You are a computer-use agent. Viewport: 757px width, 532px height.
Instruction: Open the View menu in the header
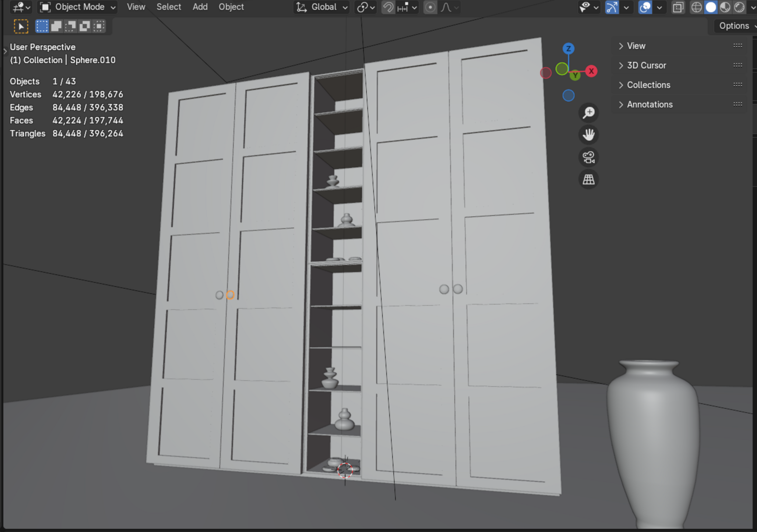coord(136,7)
